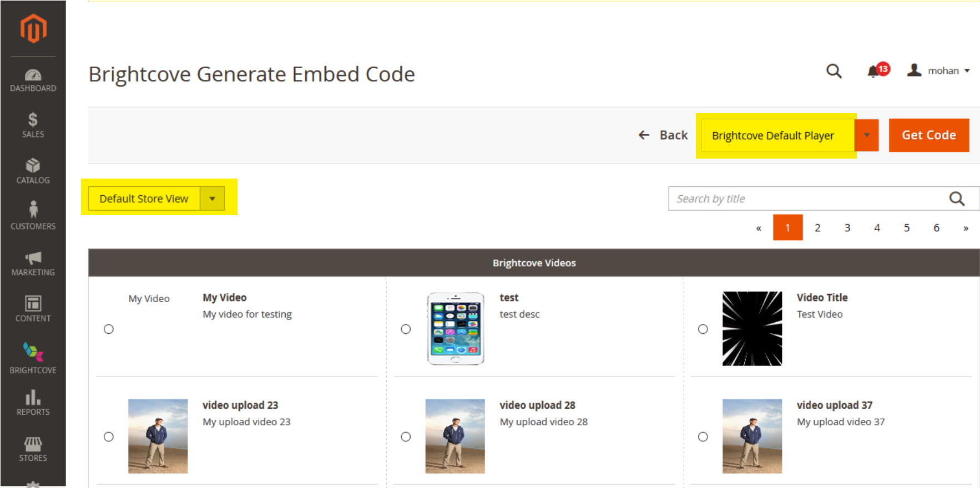Select the video upload 23 radio button
The image size is (980, 488).
click(109, 436)
